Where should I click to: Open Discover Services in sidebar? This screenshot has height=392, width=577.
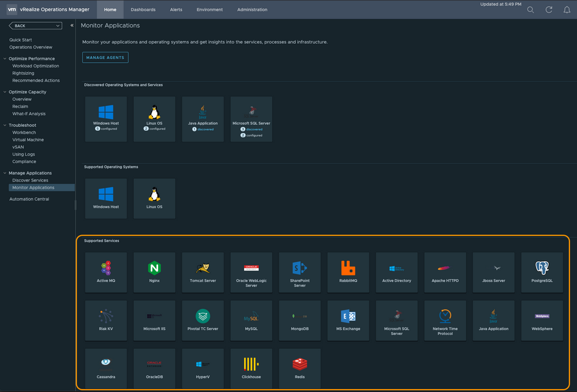[31, 180]
